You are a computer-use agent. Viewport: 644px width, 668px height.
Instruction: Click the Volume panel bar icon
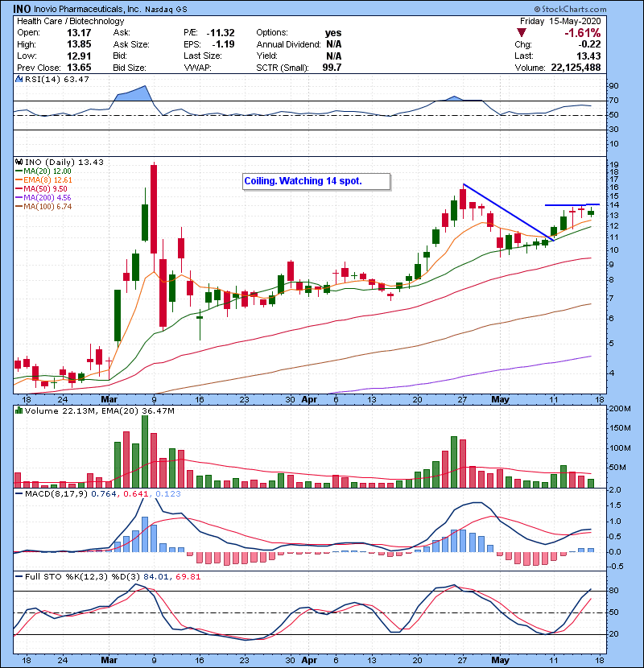tap(19, 410)
